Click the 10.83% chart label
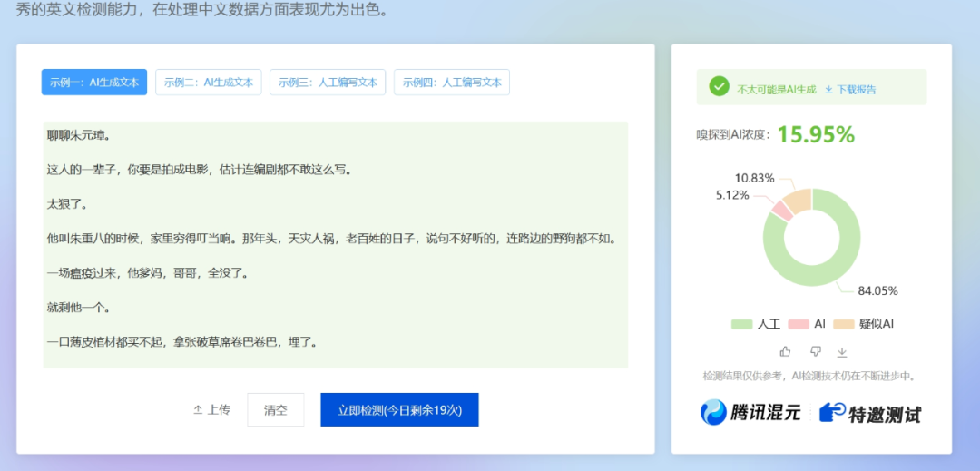 click(x=754, y=178)
